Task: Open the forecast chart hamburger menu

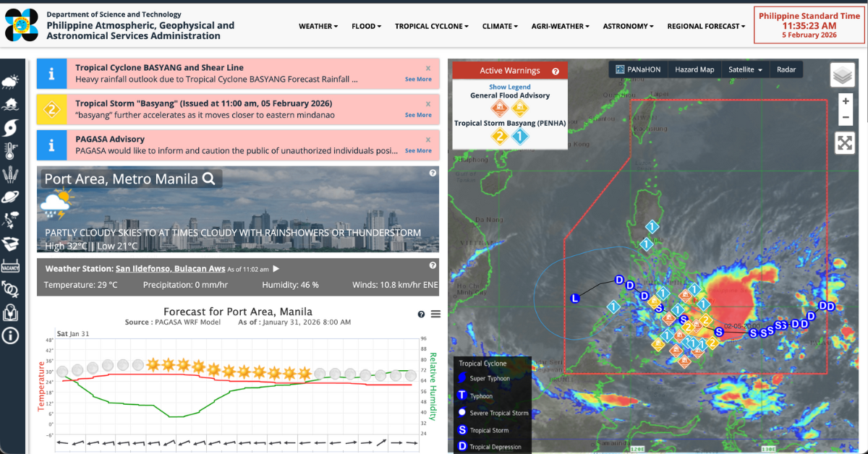Action: (435, 314)
